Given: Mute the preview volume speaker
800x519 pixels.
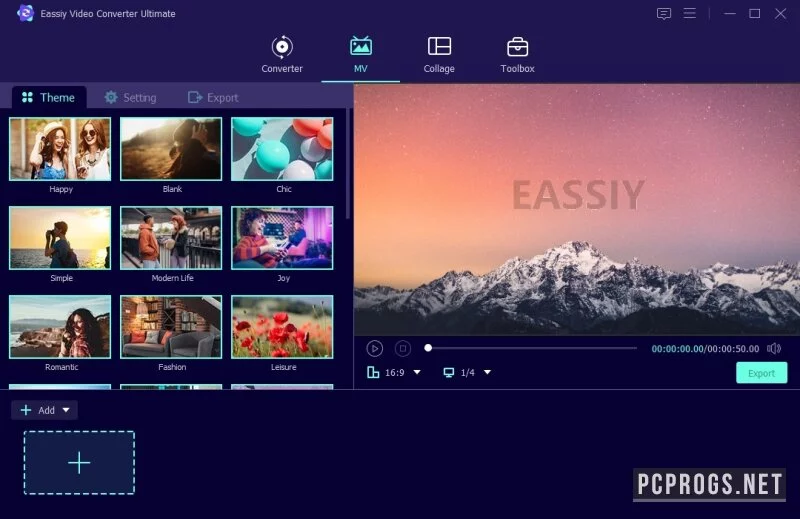Looking at the screenshot, I should tap(774, 349).
